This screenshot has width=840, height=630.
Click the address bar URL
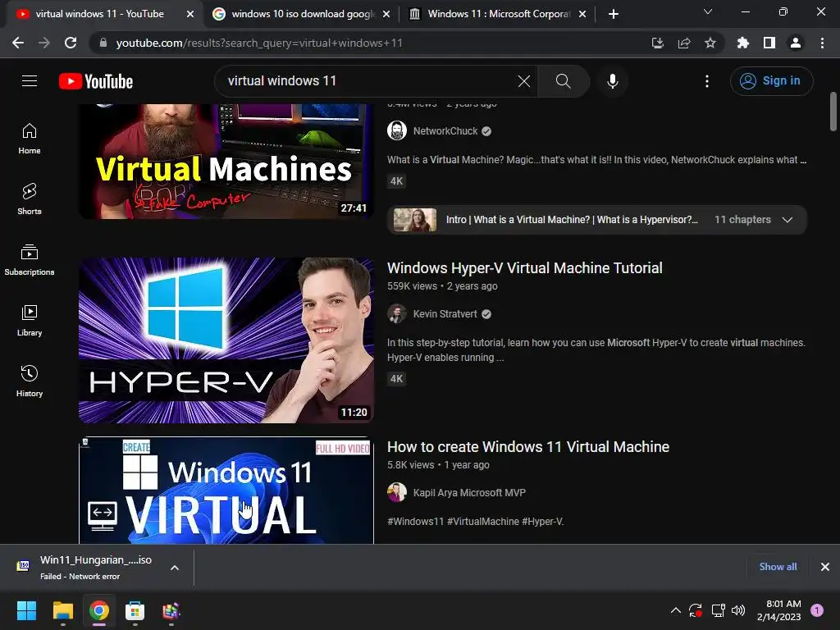pyautogui.click(x=259, y=43)
